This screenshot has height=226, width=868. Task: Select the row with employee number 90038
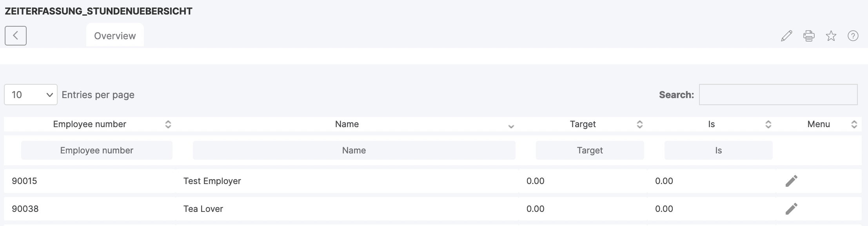[25, 209]
